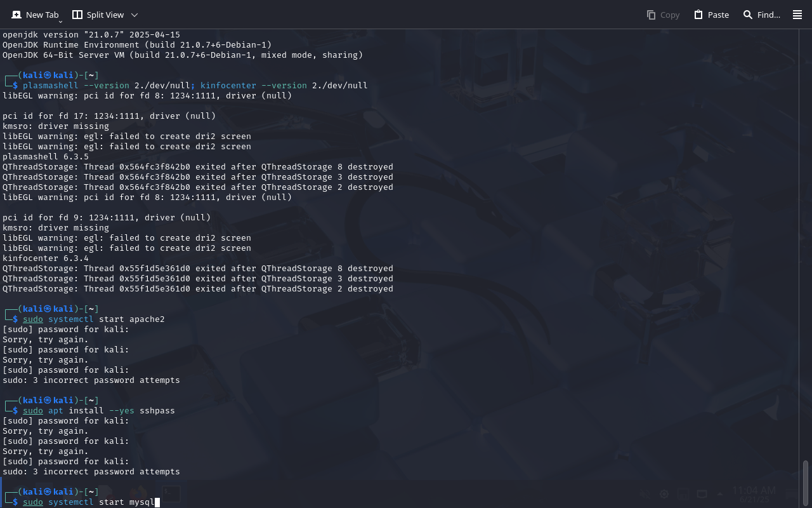Click the Copy toolbar button
The width and height of the screenshot is (812, 508).
[x=663, y=15]
